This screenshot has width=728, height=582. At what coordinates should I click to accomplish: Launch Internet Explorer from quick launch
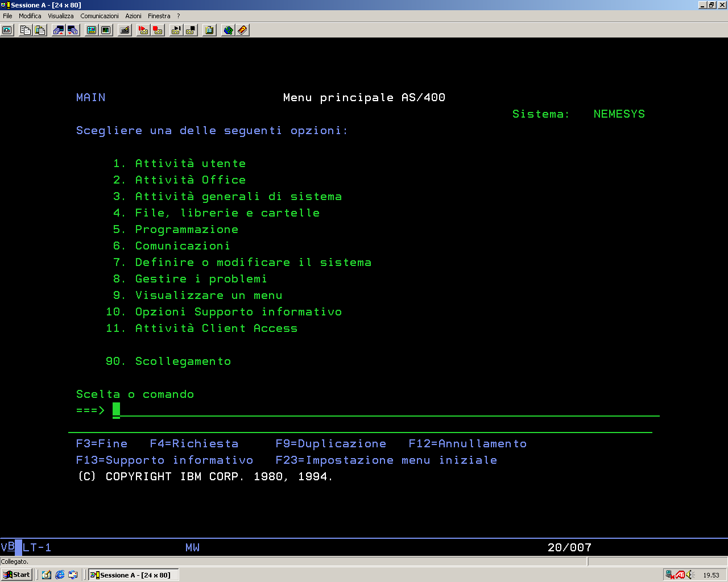(x=60, y=575)
